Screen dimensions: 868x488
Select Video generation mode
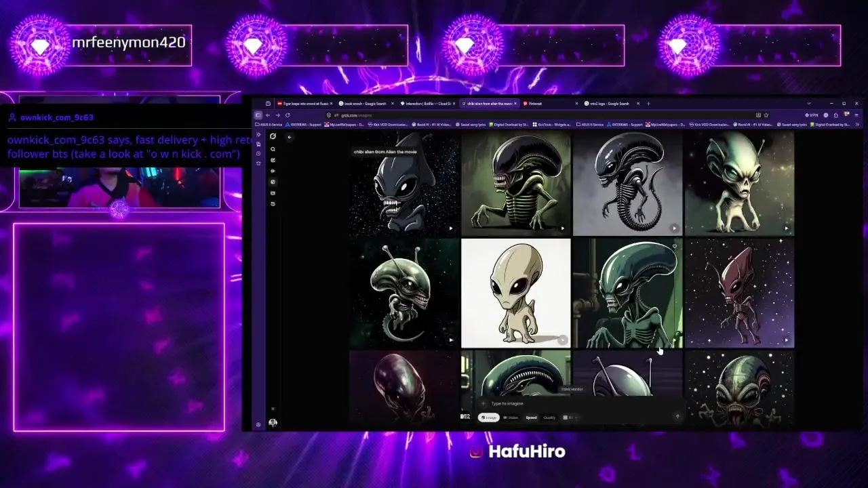pyautogui.click(x=511, y=418)
